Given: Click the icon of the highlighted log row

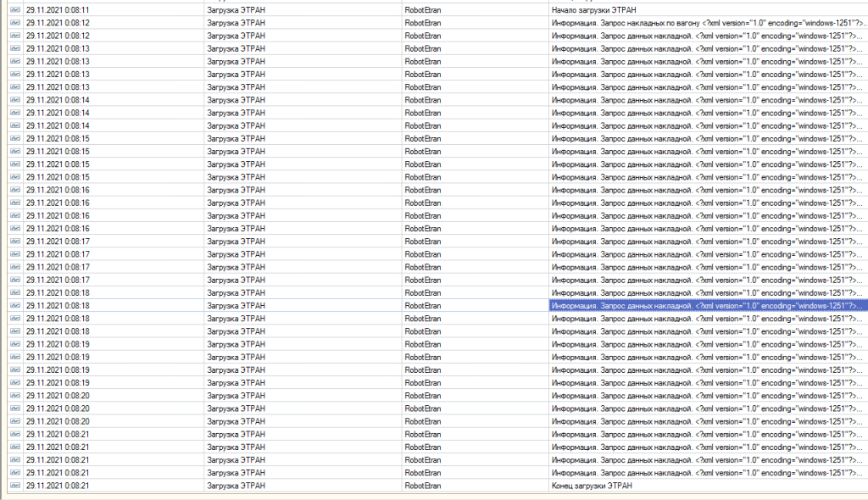Looking at the screenshot, I should pyautogui.click(x=15, y=306).
